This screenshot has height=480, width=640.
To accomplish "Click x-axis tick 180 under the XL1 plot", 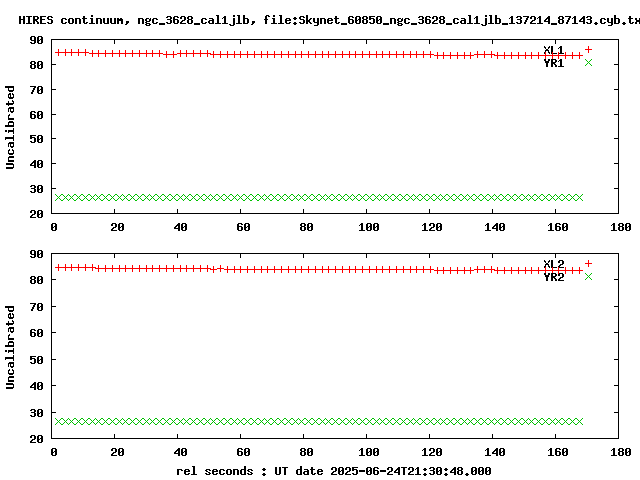I will (x=621, y=227).
